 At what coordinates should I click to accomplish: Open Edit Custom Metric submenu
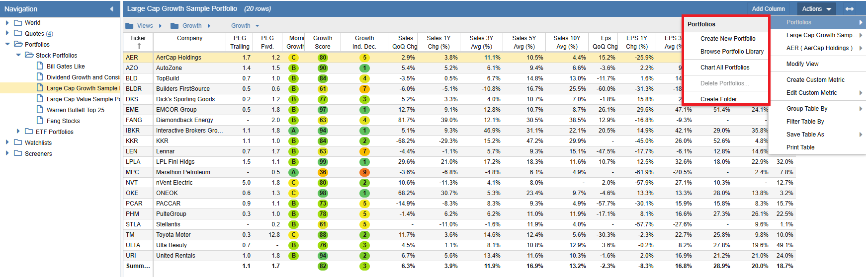[817, 93]
